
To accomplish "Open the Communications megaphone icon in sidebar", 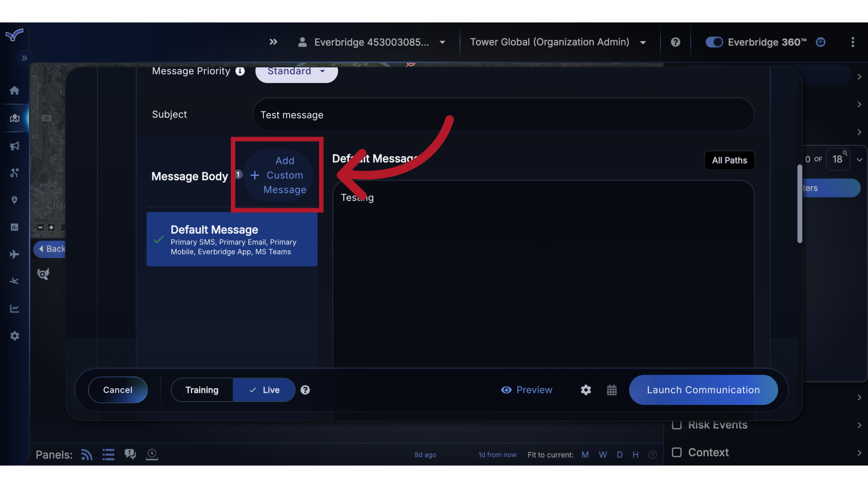I will [x=14, y=146].
